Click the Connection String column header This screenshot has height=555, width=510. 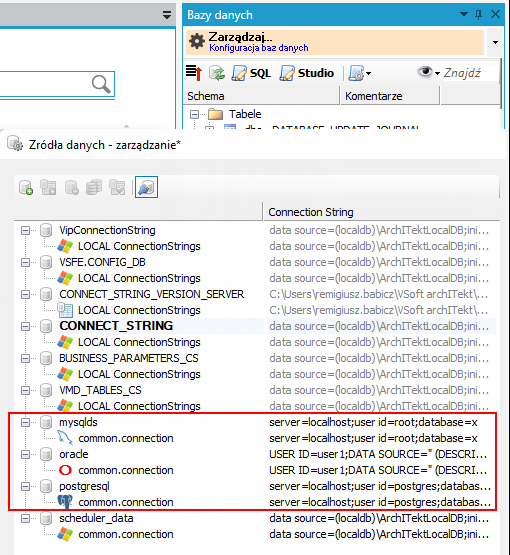pos(382,212)
